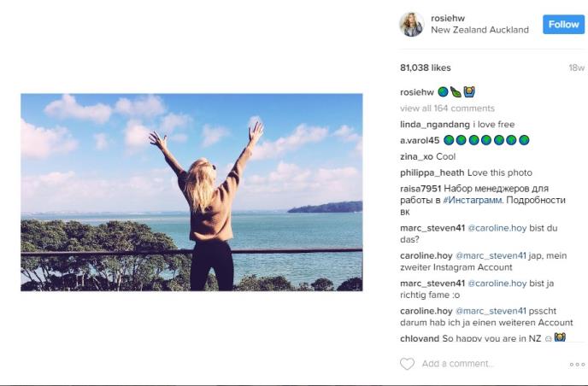Image resolution: width=588 pixels, height=386 pixels.
Task: Expand view all 164 comments
Action: (447, 108)
